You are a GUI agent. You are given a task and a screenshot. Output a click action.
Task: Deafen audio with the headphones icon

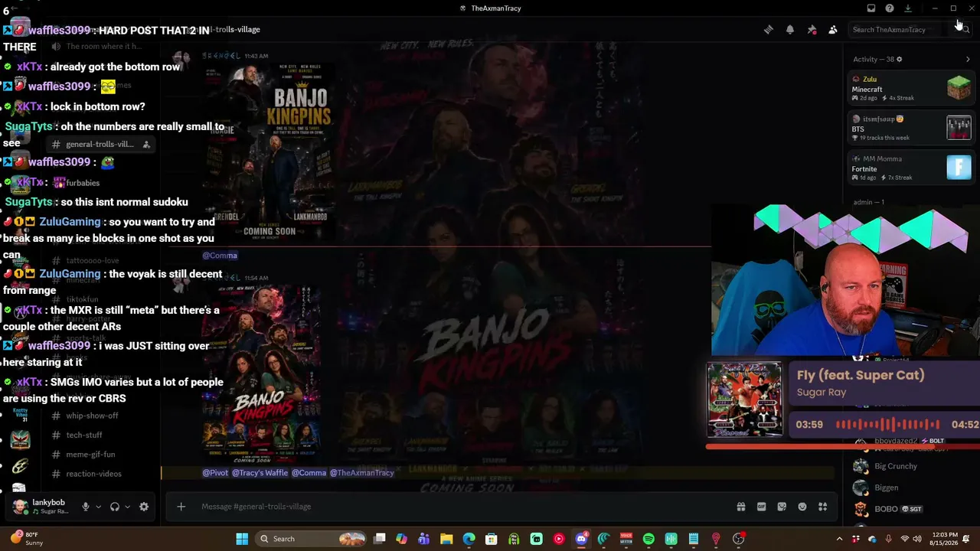(x=115, y=507)
